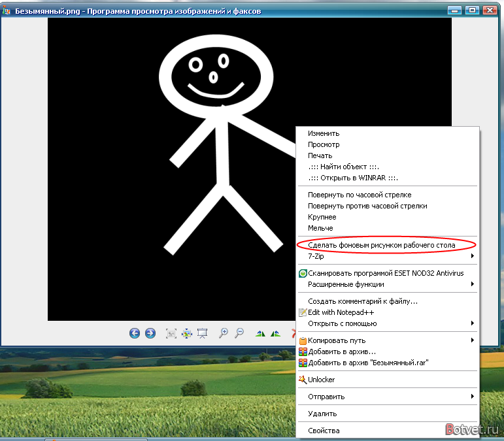Expand the Отправить submenu arrow

point(473,397)
